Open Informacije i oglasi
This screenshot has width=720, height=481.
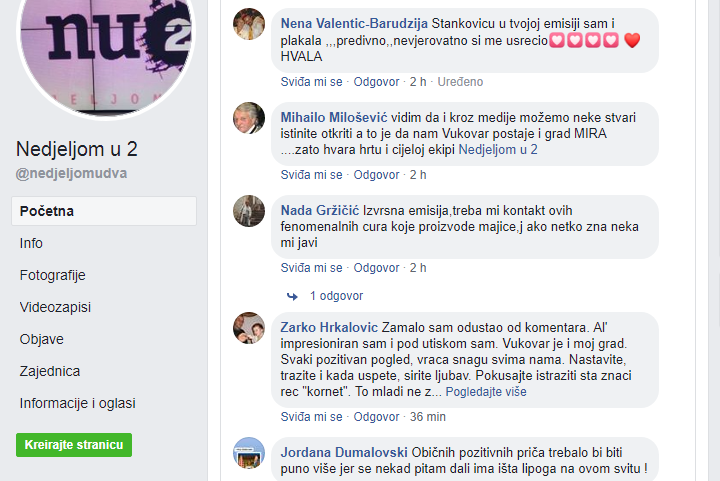click(78, 403)
